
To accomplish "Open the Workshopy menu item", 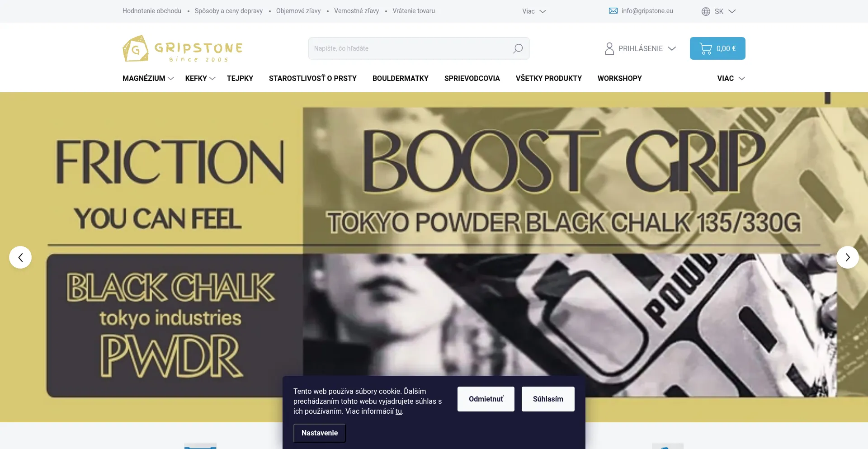I will 620,78.
